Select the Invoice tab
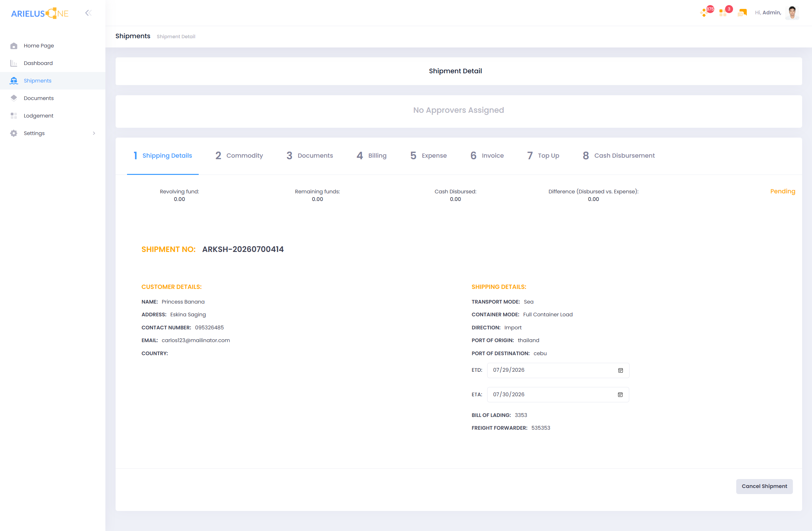Screen dimensions: 812x531 487,156
